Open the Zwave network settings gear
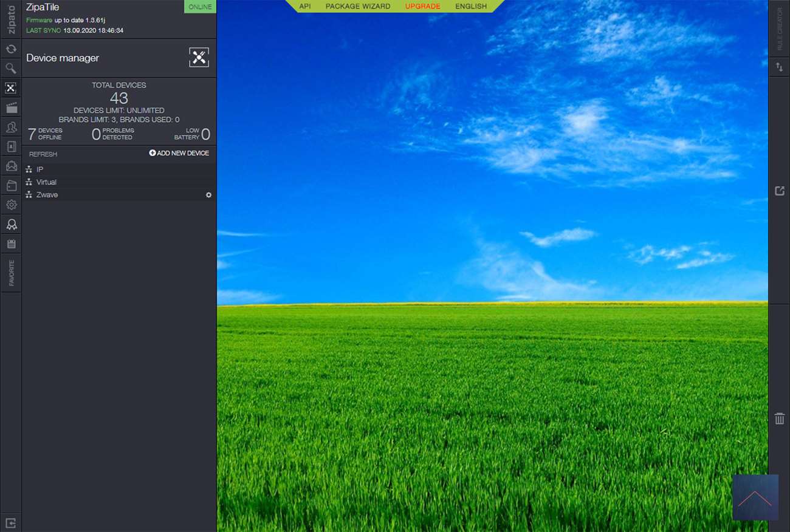Screen dimensions: 790x532 208,195
